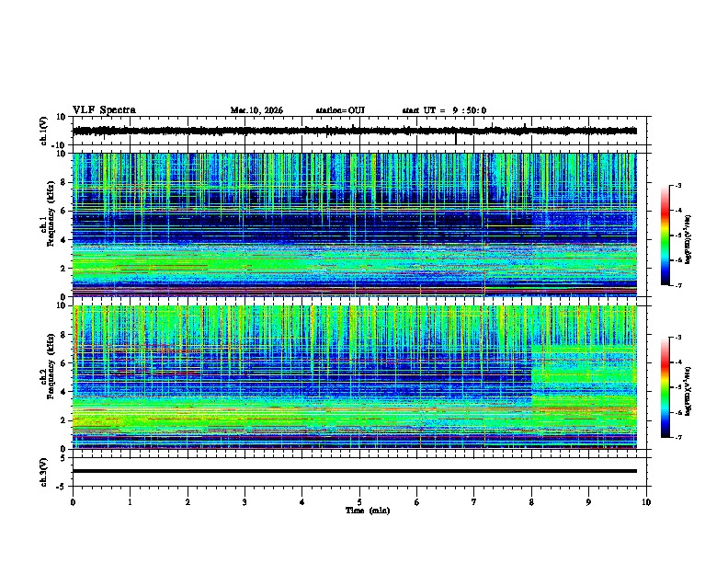Screen dimensions: 728x563
Task: Click the "-3" label on ch.1 colorbar
Action: pos(677,185)
